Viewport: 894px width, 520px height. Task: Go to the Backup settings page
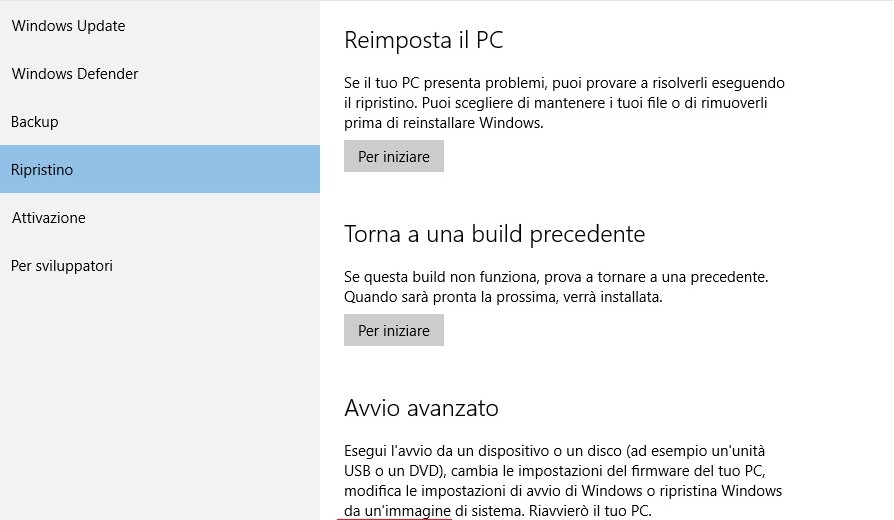coord(35,122)
